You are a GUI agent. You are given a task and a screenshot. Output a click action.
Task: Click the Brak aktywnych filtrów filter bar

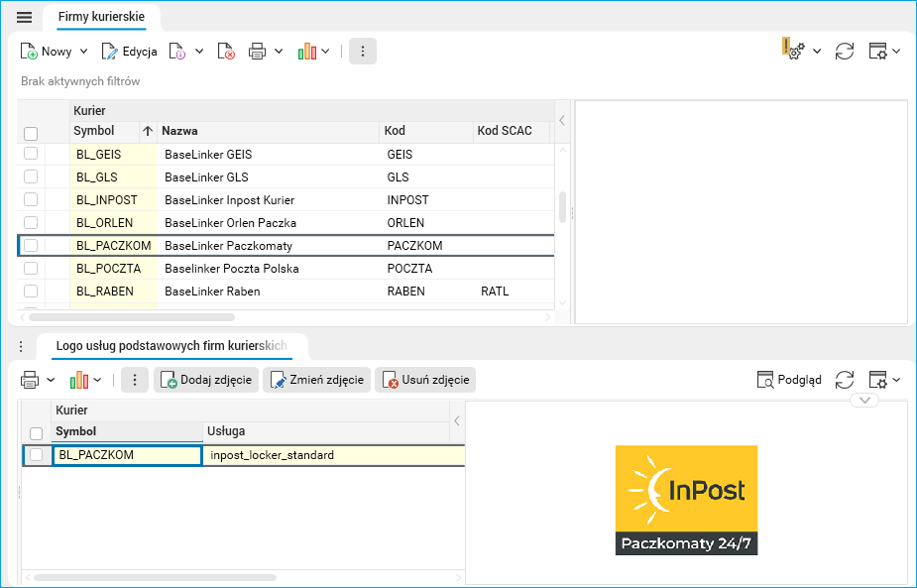80,81
